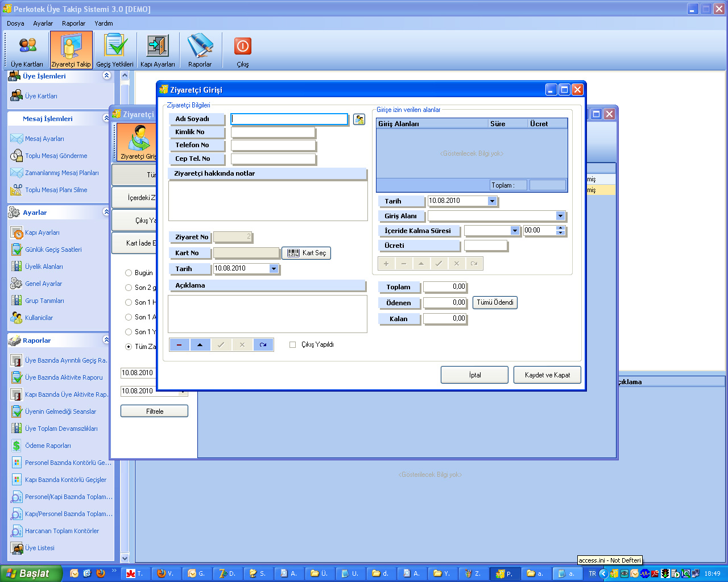The width and height of the screenshot is (728, 582).
Task: Expand the İçeride Kalma Süresi dropdown
Action: [x=515, y=231]
